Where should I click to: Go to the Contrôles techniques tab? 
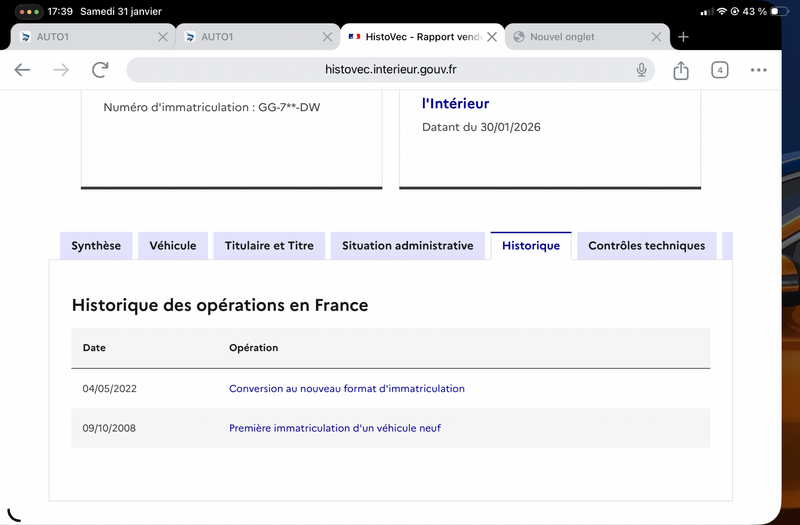[646, 246]
